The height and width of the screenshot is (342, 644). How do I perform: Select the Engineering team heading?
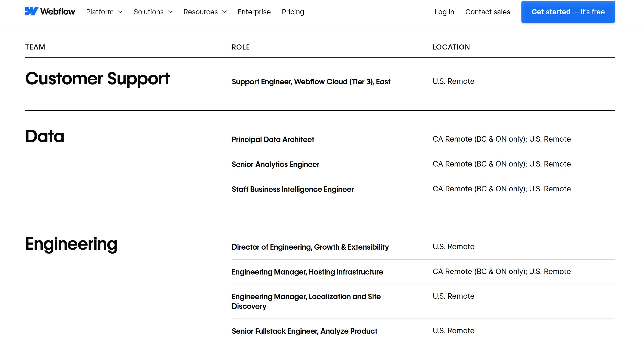(x=71, y=244)
